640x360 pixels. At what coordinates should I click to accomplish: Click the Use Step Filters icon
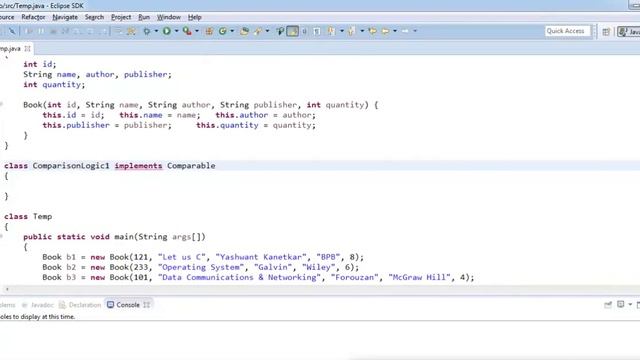tap(131, 31)
